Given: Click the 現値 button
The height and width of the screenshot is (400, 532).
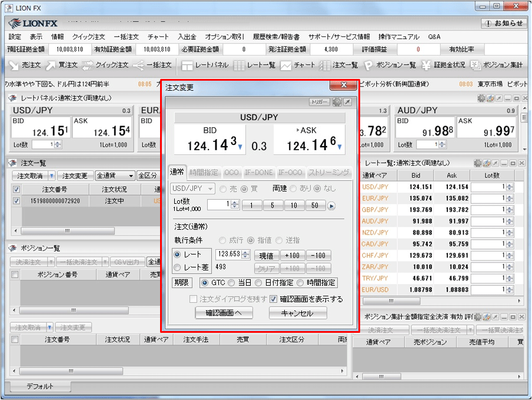Looking at the screenshot, I should point(267,256).
